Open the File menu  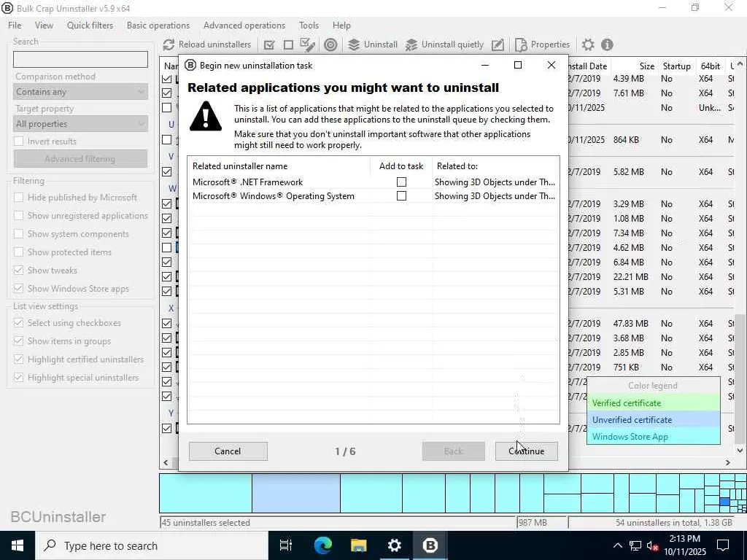coord(15,26)
